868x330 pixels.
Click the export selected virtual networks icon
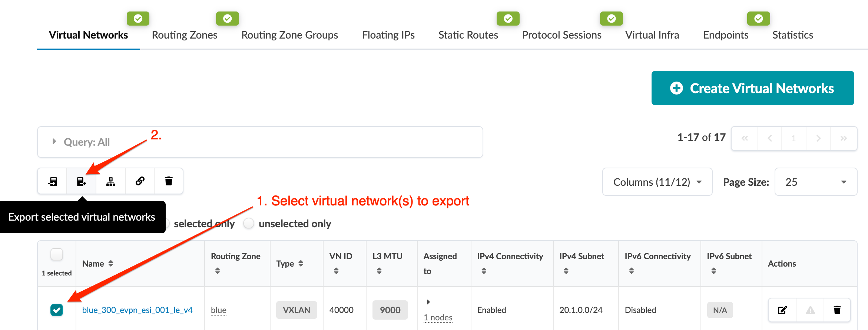point(81,181)
